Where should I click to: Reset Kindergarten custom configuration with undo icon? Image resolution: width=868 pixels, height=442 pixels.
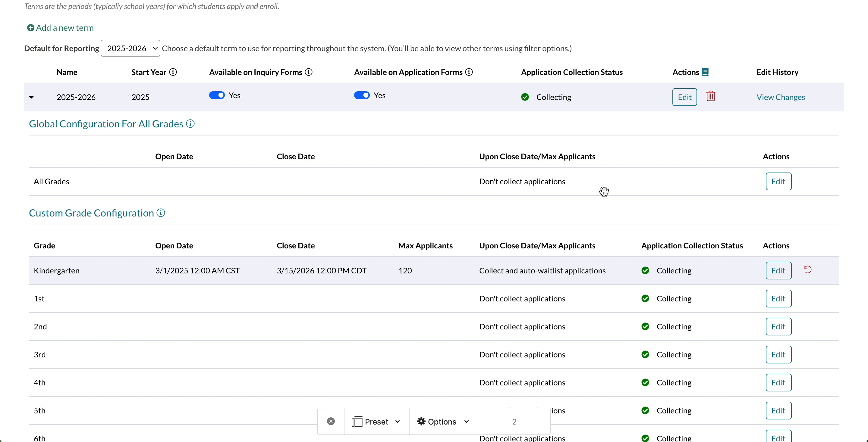click(x=808, y=270)
